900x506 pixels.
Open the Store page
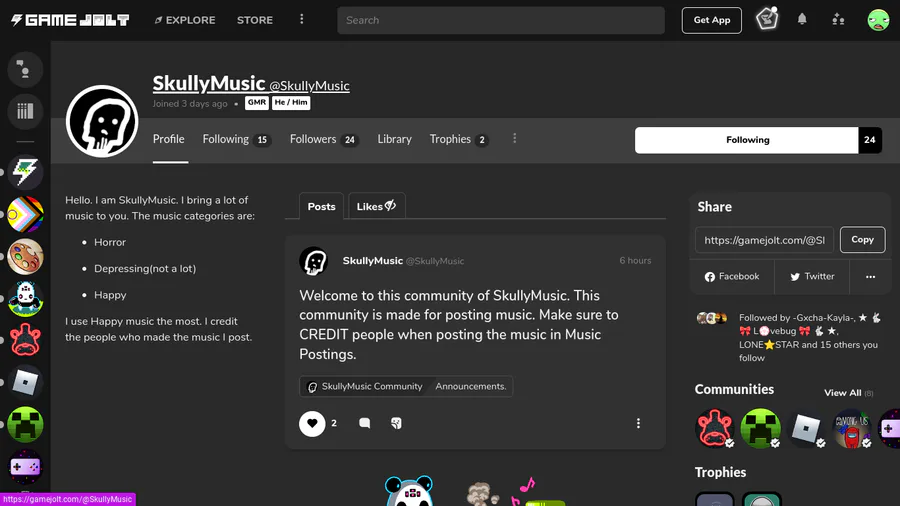[255, 20]
